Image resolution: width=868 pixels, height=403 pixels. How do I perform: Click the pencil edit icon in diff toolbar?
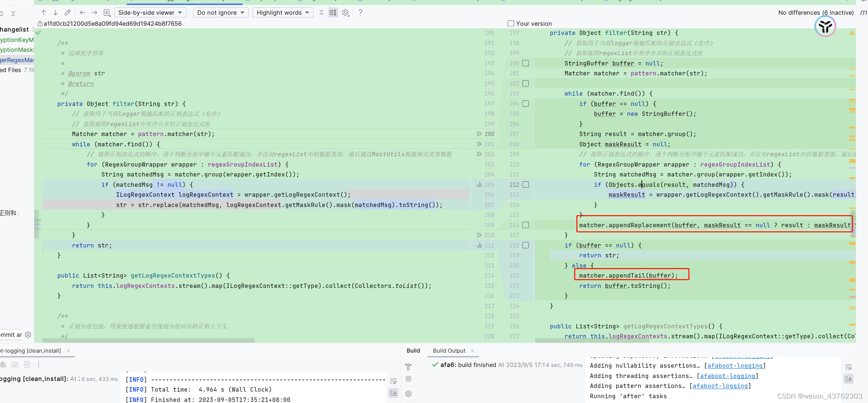(x=67, y=12)
